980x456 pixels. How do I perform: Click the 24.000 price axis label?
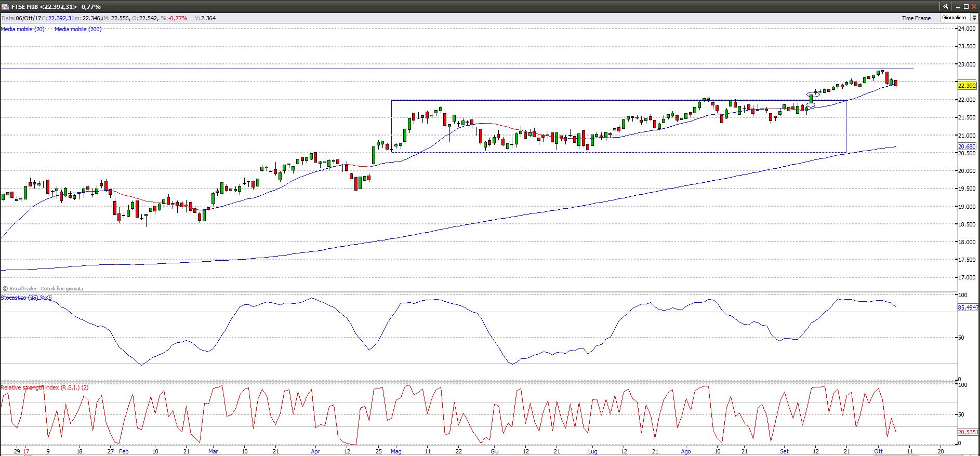(967, 29)
